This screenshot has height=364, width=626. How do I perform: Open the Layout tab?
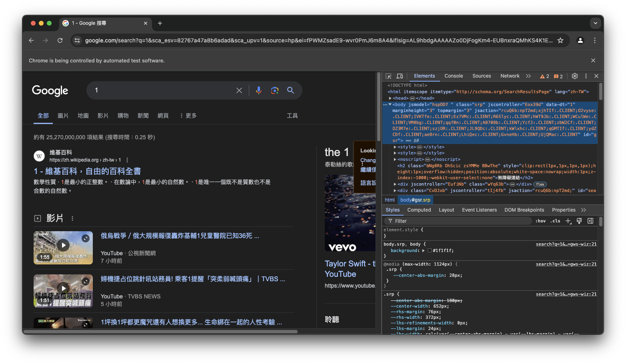click(446, 210)
